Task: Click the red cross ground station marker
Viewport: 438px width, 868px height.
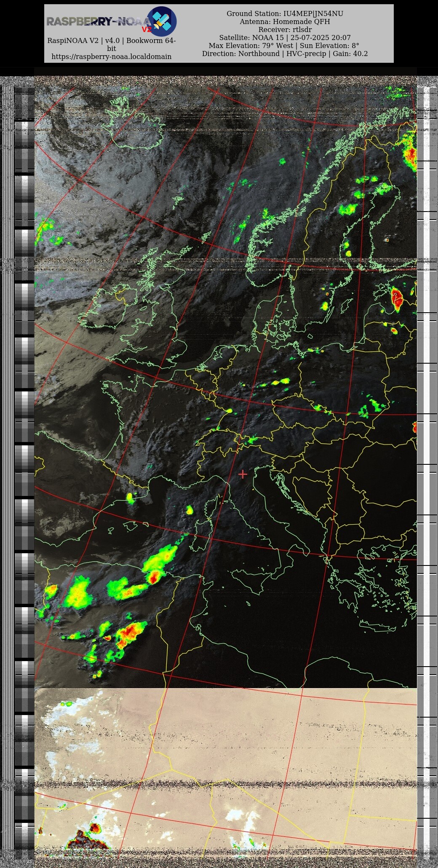Action: pyautogui.click(x=243, y=474)
